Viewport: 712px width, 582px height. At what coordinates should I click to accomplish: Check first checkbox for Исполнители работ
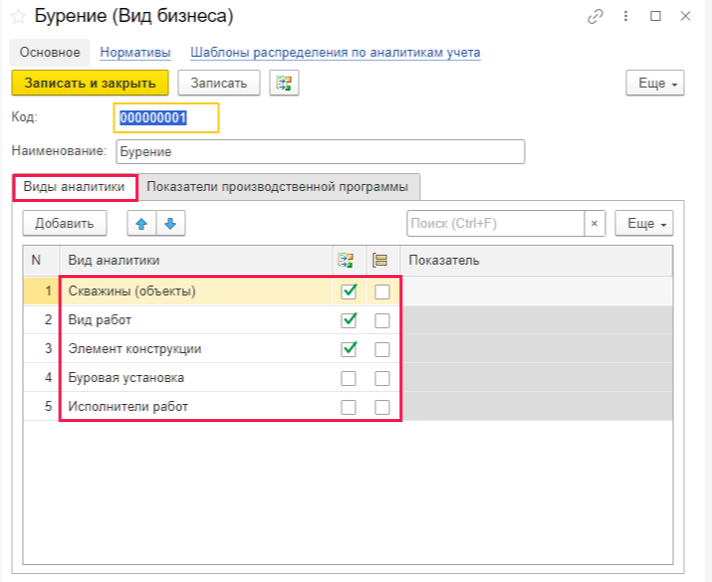tap(348, 407)
